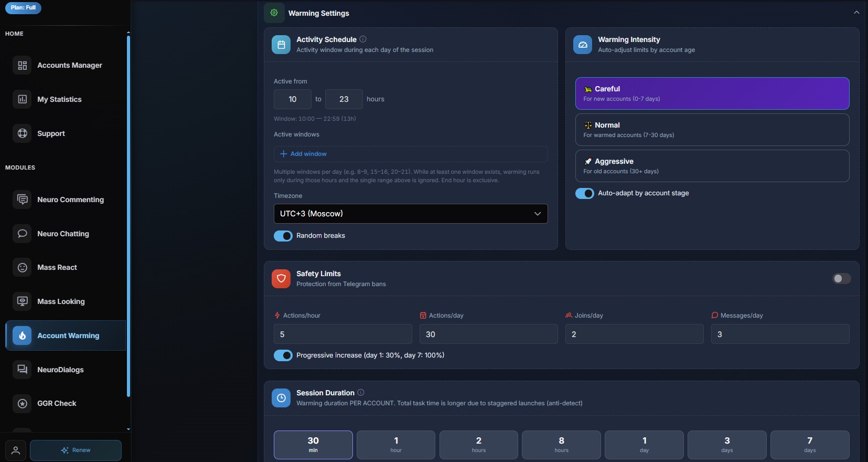868x462 pixels.
Task: Click the Add window button
Action: pos(411,154)
